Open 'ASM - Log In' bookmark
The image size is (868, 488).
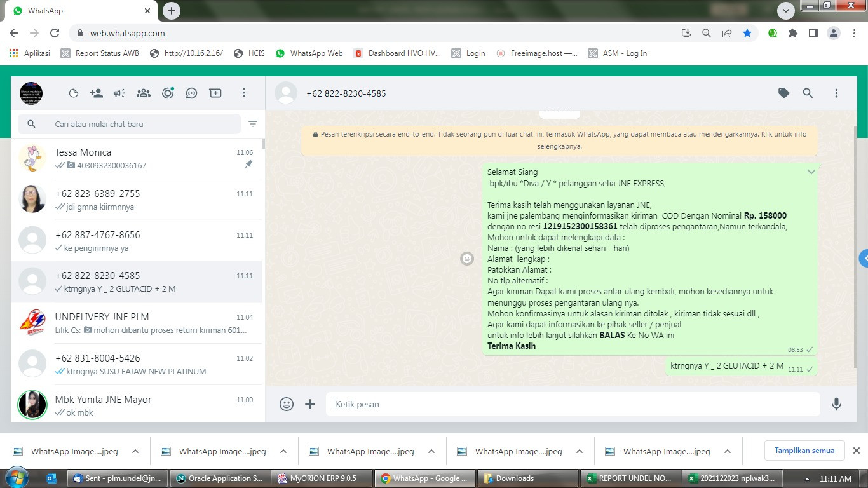(x=618, y=53)
